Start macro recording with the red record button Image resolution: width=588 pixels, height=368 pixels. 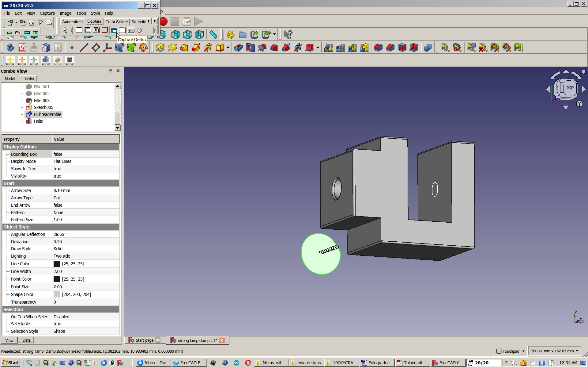click(163, 21)
